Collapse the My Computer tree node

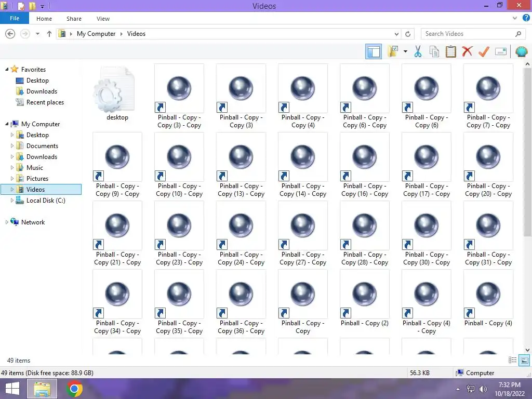[7, 124]
